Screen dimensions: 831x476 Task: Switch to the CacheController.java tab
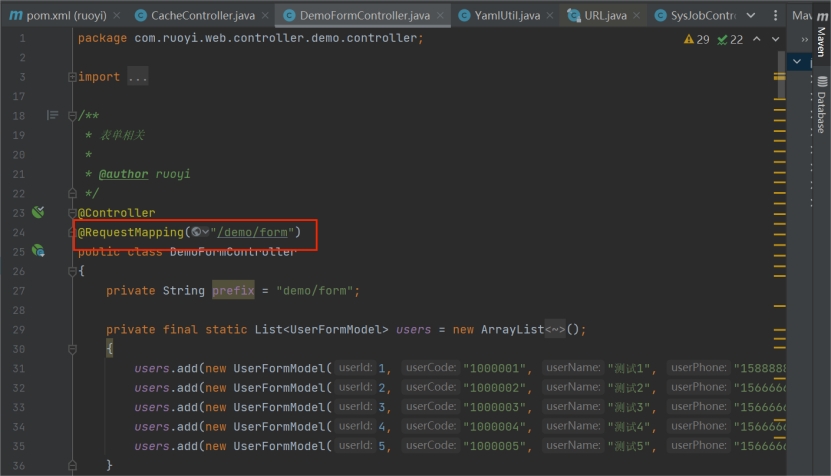pyautogui.click(x=203, y=15)
